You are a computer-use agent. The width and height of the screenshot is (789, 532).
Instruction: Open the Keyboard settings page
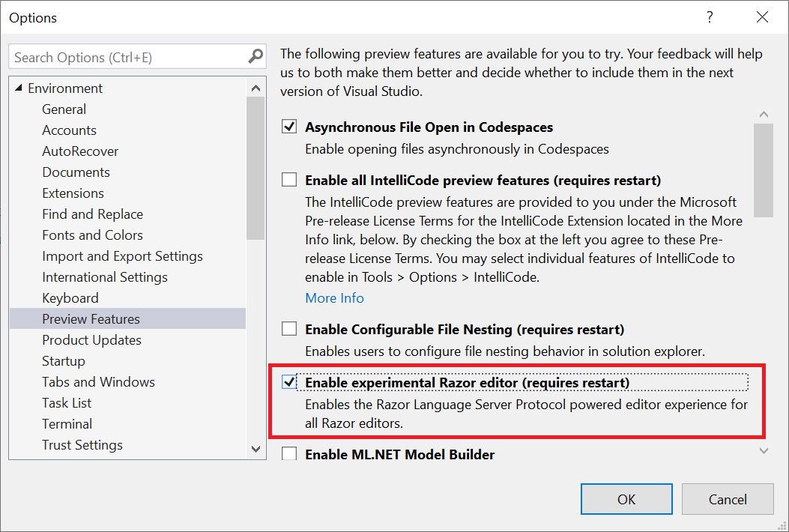[70, 297]
